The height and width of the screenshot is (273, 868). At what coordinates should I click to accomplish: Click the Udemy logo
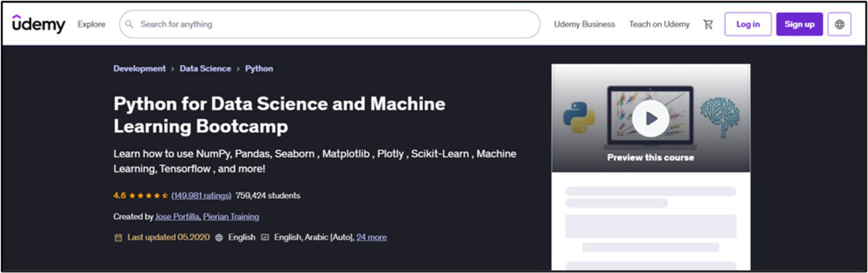39,24
